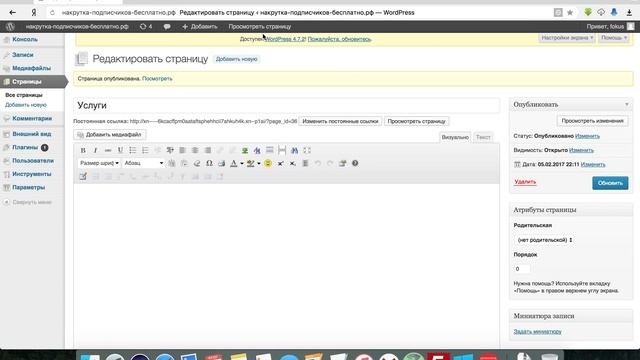Click the WordPress logo in admin bar
This screenshot has width=640, height=360.
pyautogui.click(x=10, y=27)
